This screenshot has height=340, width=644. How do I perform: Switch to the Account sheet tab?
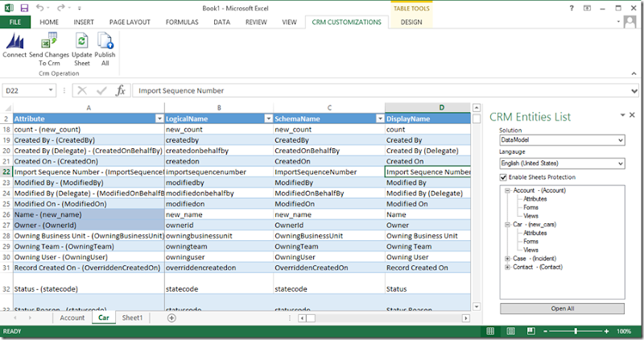coord(72,318)
